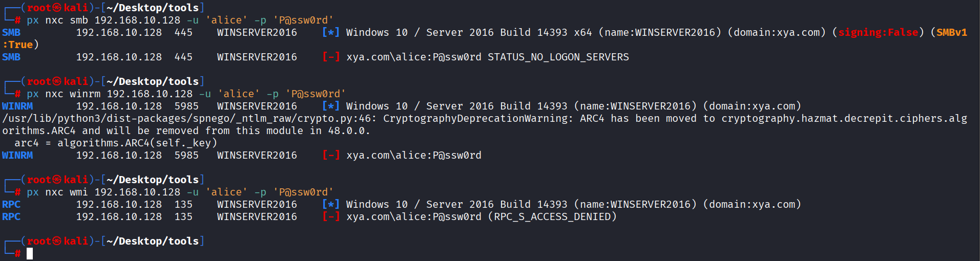Click the CryptographyDeprecationWarning text
This screenshot has width=980, height=261.
478,118
